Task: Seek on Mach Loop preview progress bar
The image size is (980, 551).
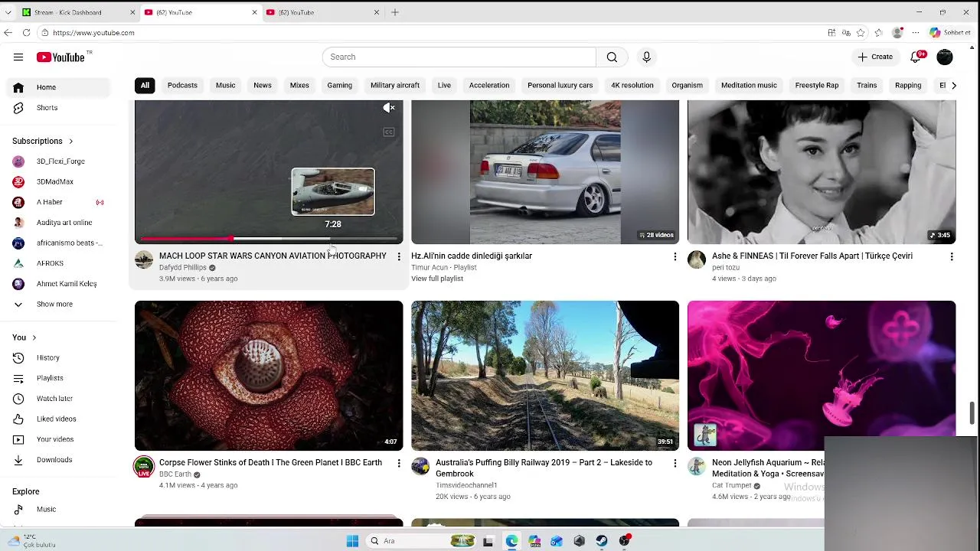Action: (269, 240)
